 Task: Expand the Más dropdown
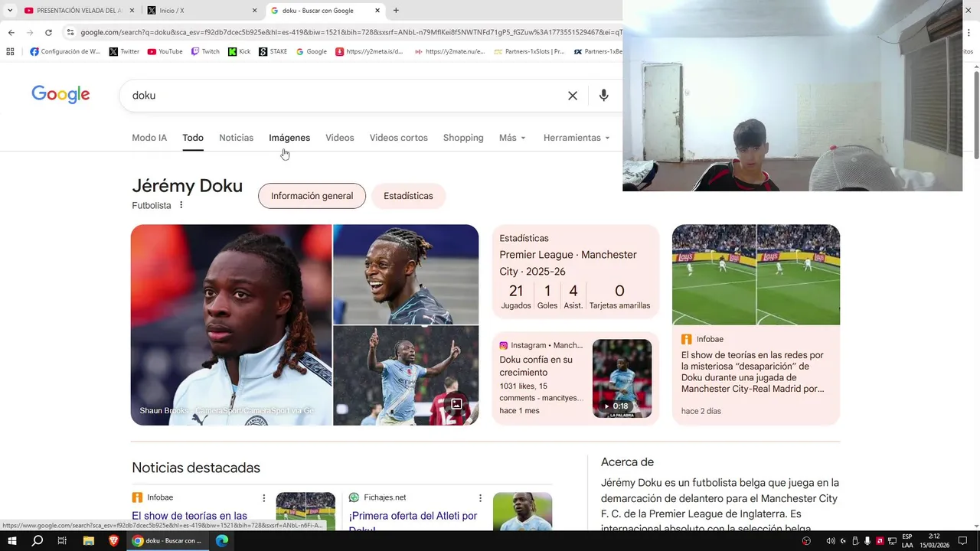512,138
